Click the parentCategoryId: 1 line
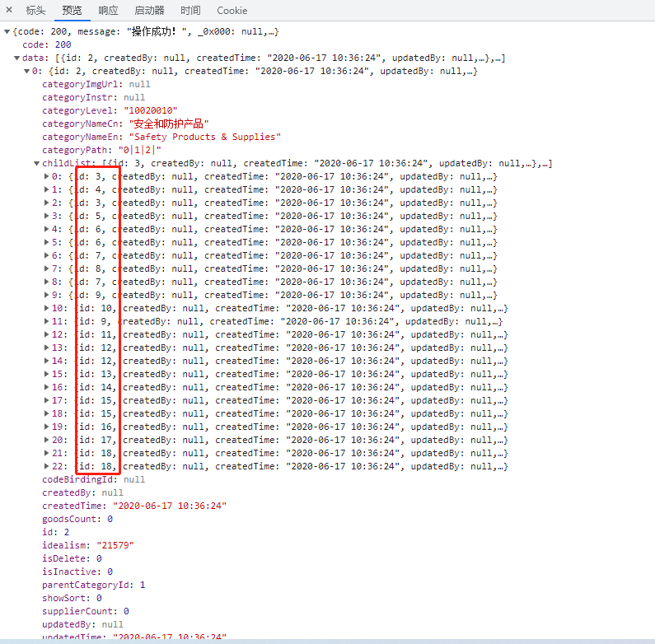 (x=94, y=585)
